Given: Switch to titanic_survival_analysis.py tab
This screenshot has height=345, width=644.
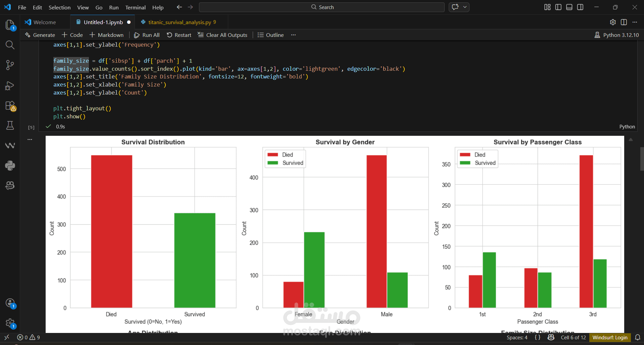Looking at the screenshot, I should point(180,22).
